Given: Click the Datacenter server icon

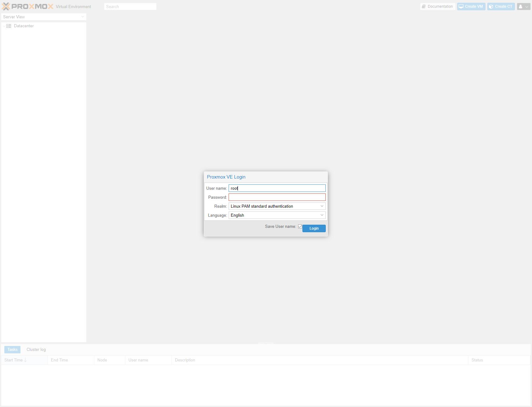Looking at the screenshot, I should tap(9, 26).
